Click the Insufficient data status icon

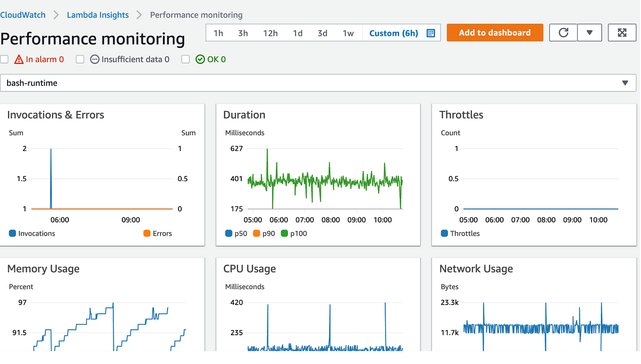tap(94, 59)
